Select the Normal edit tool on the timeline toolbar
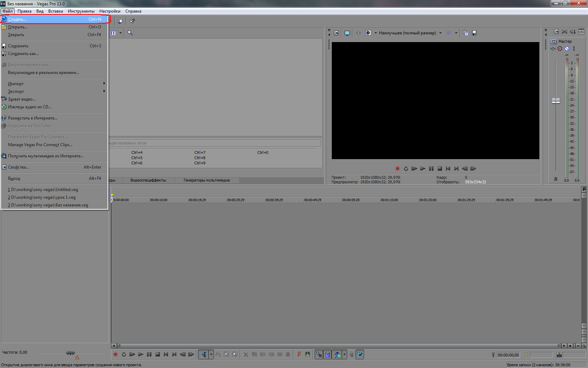This screenshot has width=588, height=368. click(x=204, y=354)
